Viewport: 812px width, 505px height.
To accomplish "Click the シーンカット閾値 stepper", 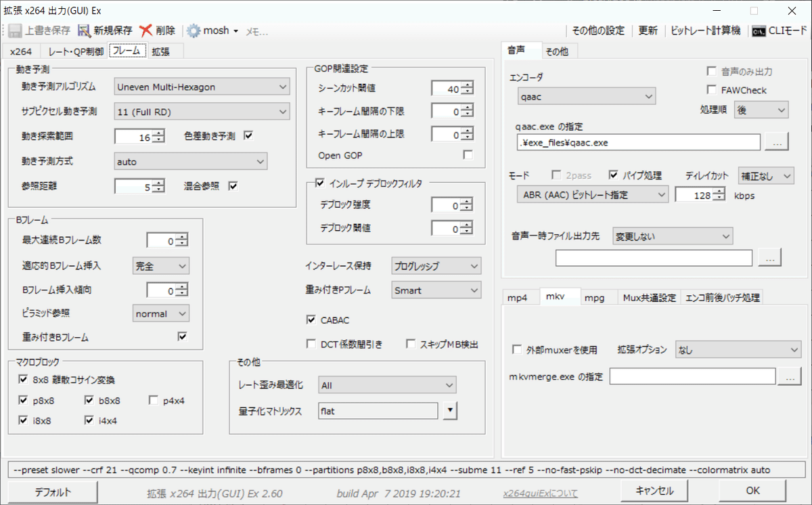I will (467, 89).
